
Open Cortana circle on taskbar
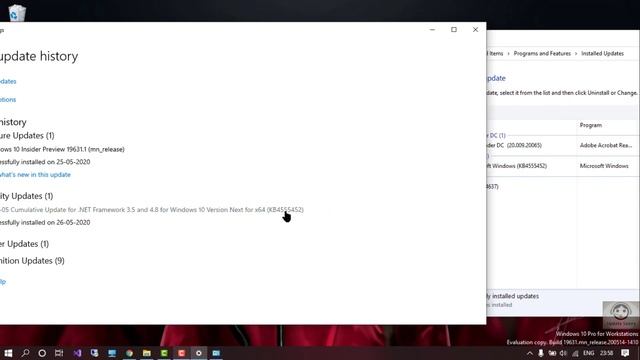pos(42,353)
